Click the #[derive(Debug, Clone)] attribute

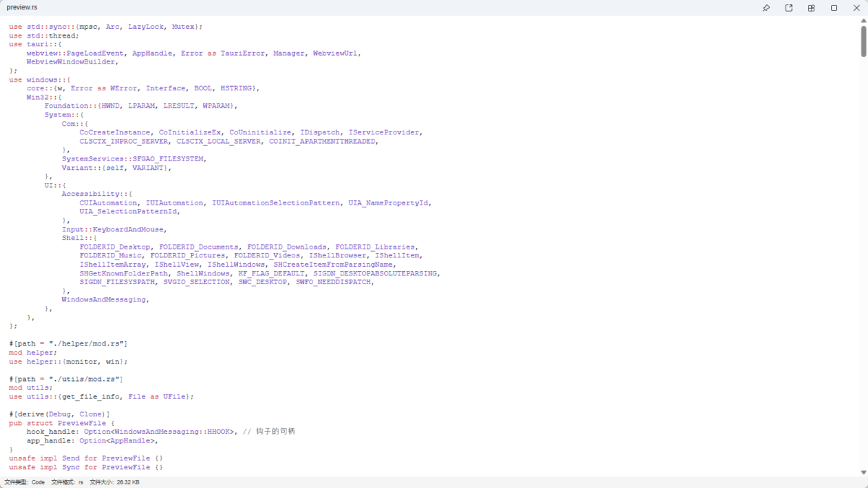click(x=59, y=414)
